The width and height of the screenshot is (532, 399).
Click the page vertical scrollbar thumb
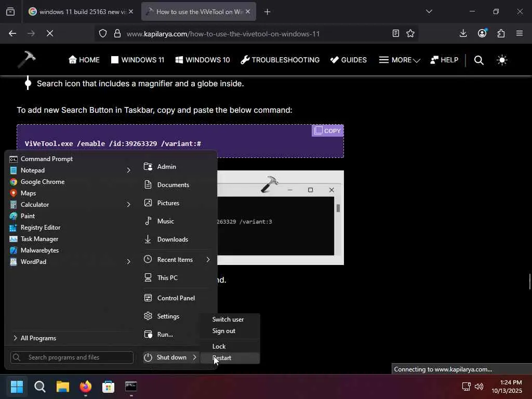click(529, 281)
